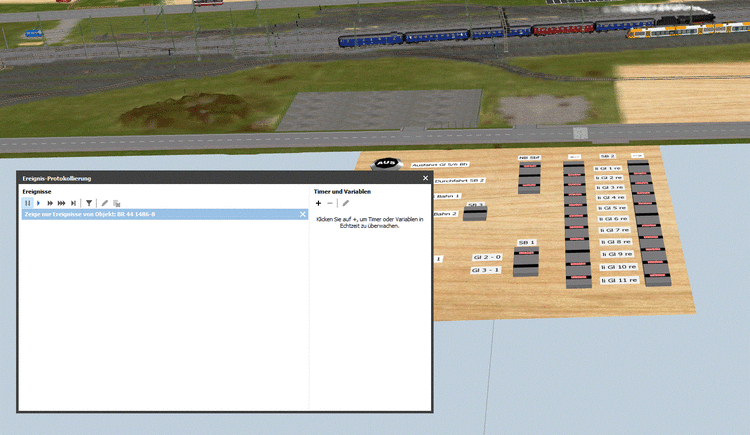Image resolution: width=750 pixels, height=435 pixels.
Task: Click the yellow-white railcar at right
Action: 687,30
